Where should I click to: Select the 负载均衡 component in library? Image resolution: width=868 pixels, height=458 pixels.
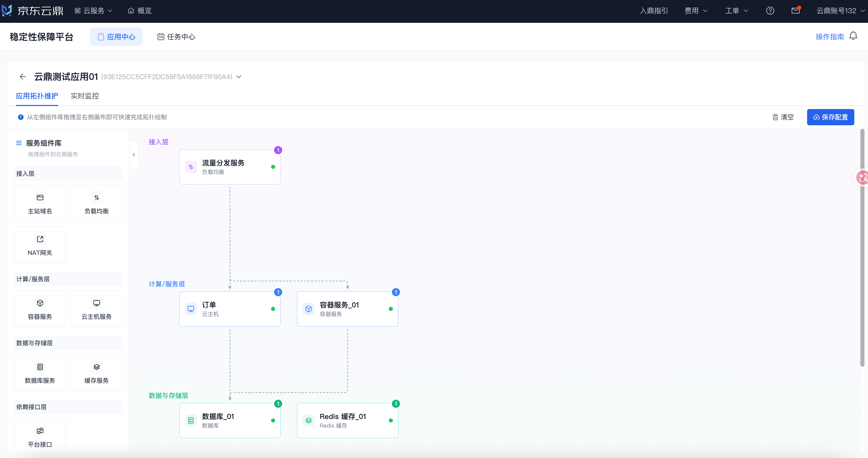click(x=96, y=203)
